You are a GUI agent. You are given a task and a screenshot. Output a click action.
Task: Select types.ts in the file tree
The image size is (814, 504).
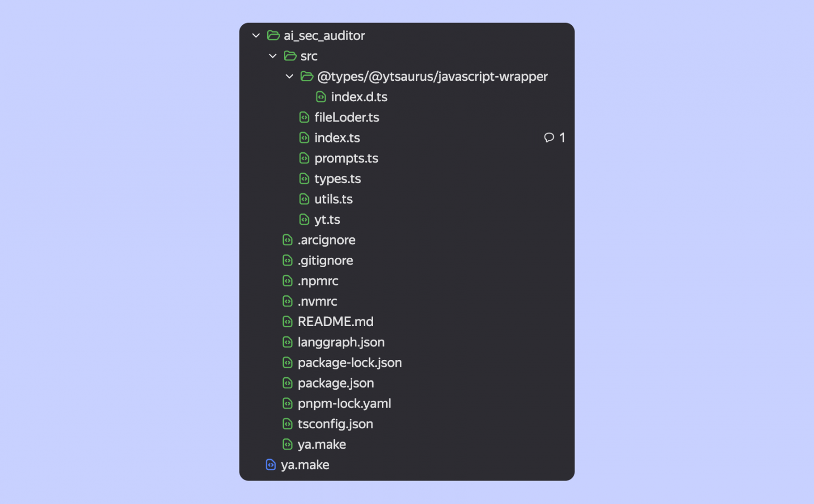[x=338, y=179]
